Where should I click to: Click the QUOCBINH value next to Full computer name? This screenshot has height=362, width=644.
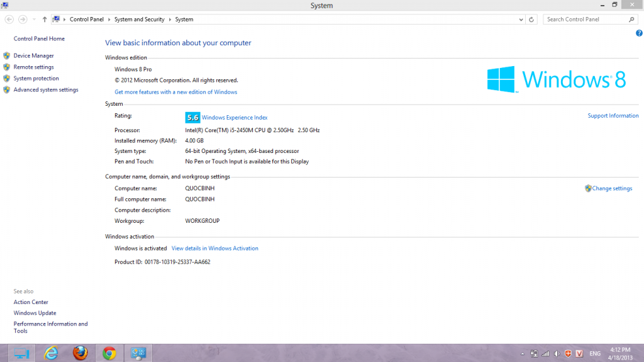[199, 199]
